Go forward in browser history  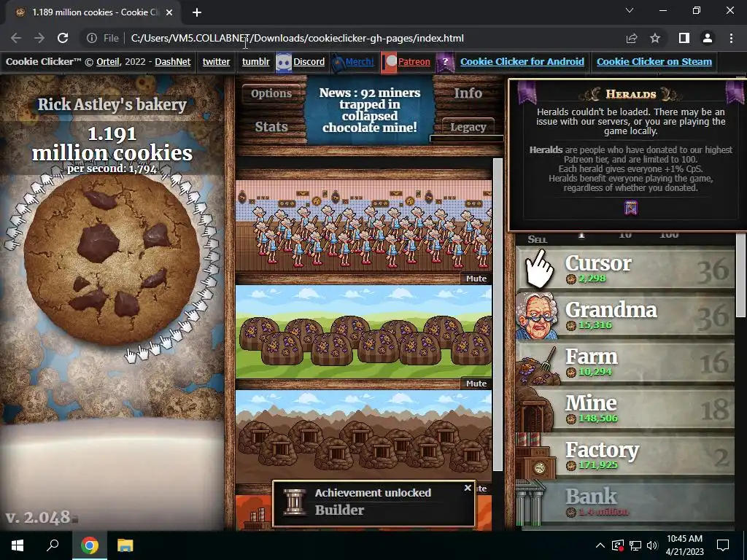(39, 38)
